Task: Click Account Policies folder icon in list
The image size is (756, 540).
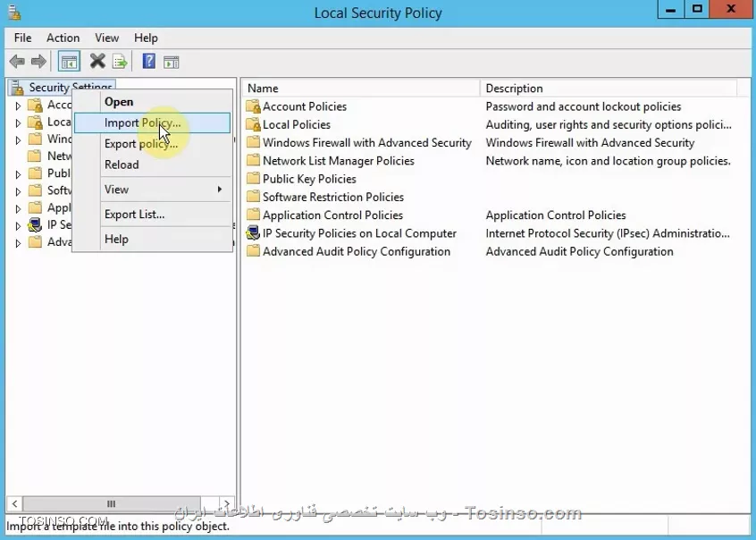Action: click(x=253, y=106)
